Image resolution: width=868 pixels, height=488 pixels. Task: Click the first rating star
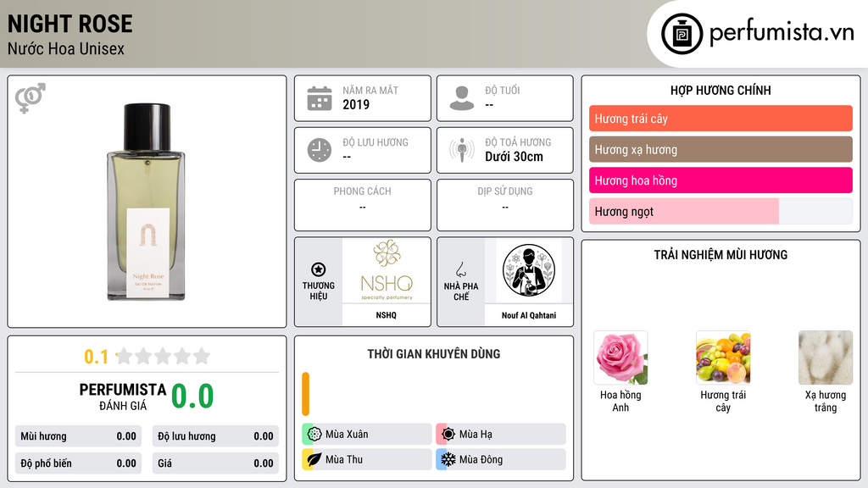click(125, 356)
